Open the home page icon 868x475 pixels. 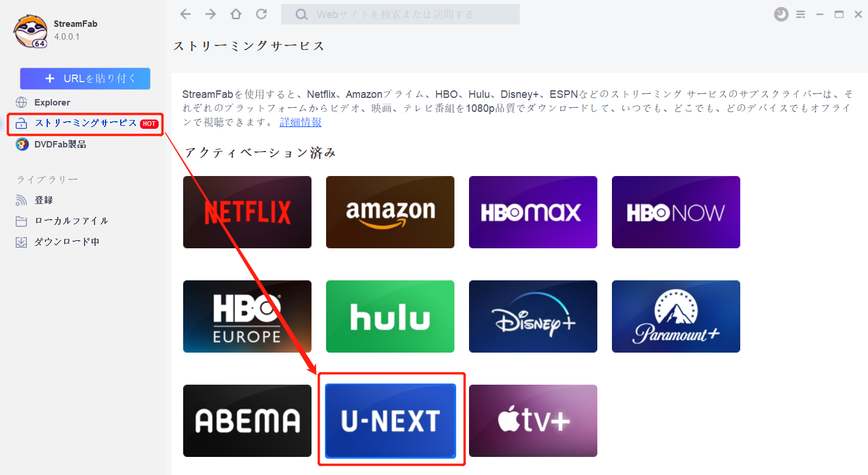[x=236, y=14]
